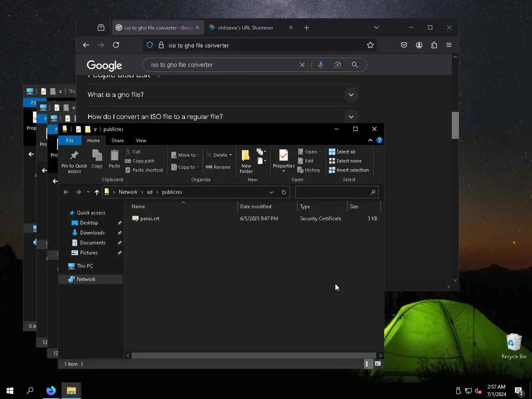Image resolution: width=532 pixels, height=399 pixels.
Task: Refresh the publicres folder view
Action: 284,192
